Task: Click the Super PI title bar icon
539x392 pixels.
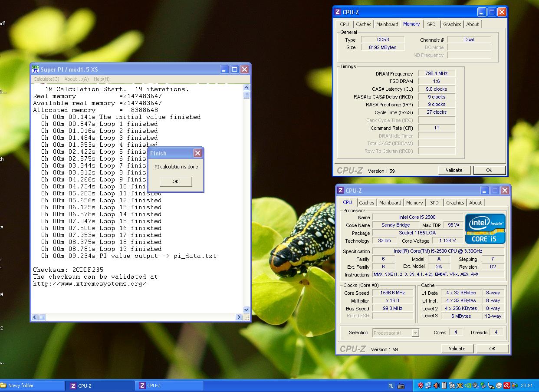Action: click(x=36, y=69)
